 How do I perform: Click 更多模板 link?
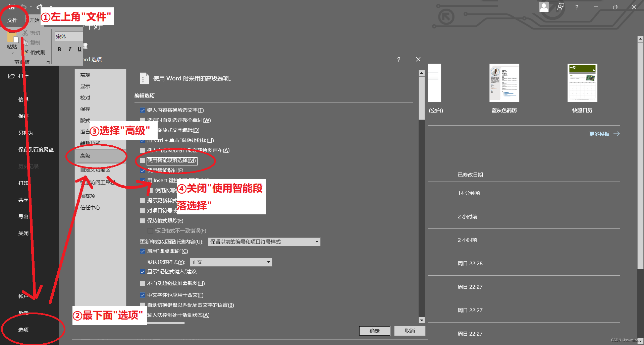[x=599, y=134]
